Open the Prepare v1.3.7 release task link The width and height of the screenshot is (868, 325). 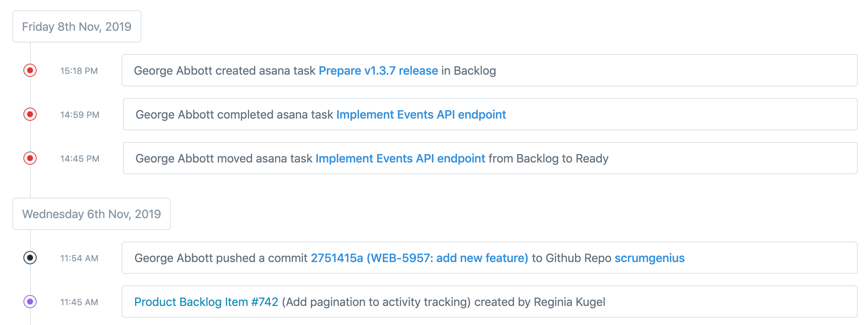[378, 71]
